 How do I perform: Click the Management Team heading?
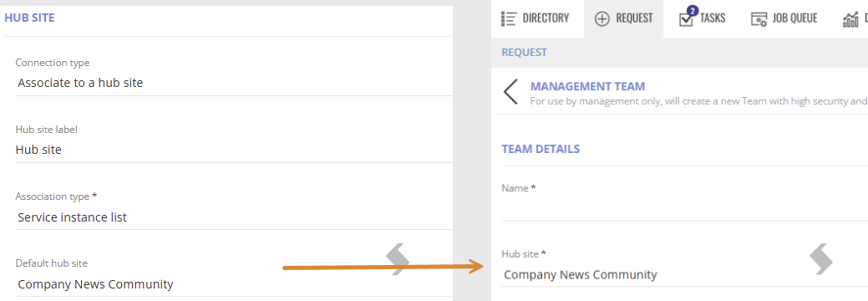point(588,86)
